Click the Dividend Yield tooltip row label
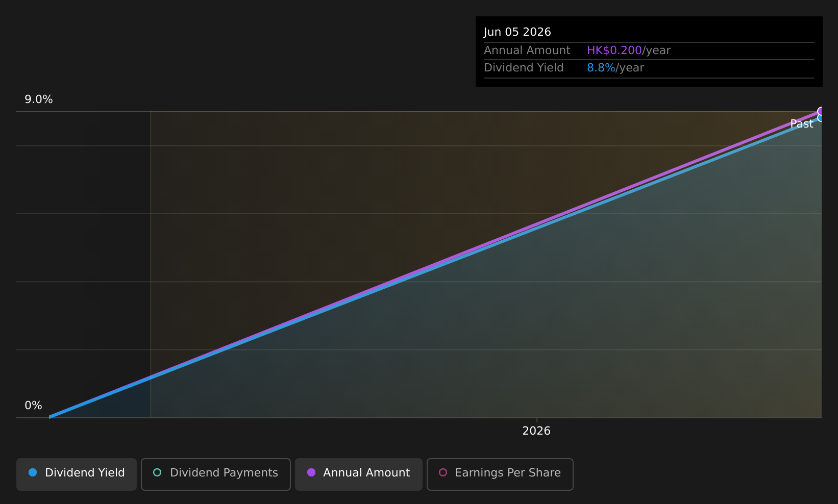Image resolution: width=838 pixels, height=504 pixels. (524, 68)
